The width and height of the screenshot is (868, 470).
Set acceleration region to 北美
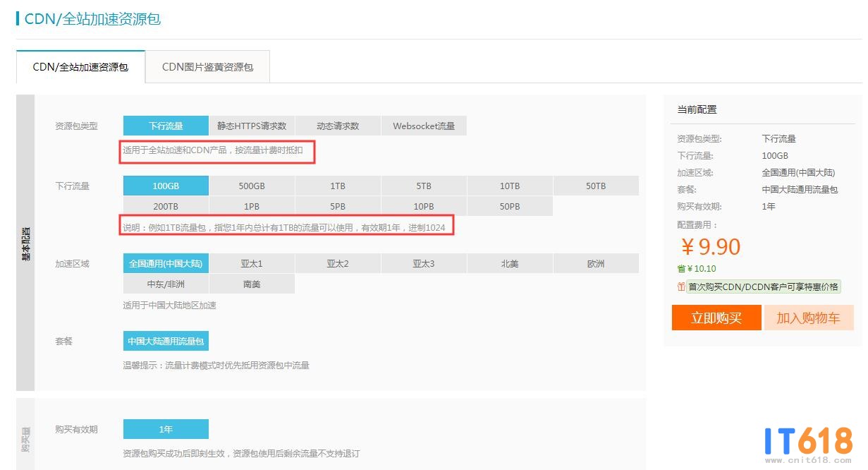[510, 264]
